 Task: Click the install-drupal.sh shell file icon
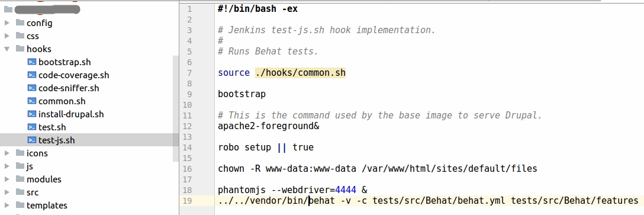point(31,114)
